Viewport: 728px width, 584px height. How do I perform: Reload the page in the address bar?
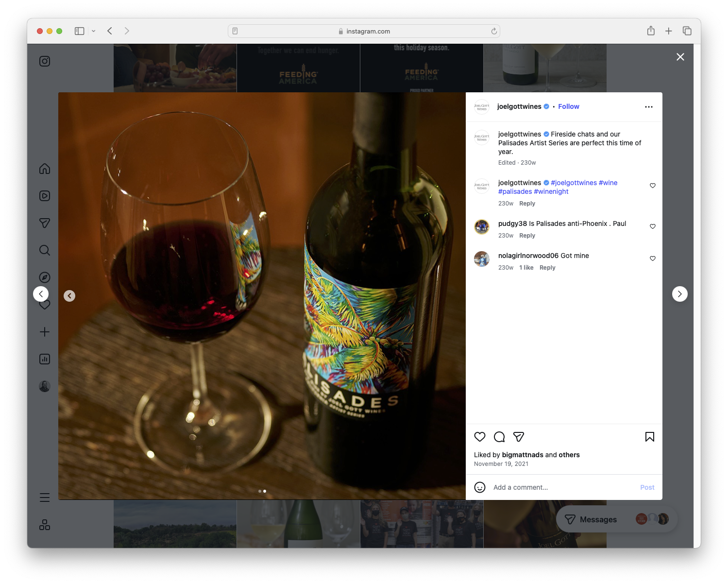[494, 31]
